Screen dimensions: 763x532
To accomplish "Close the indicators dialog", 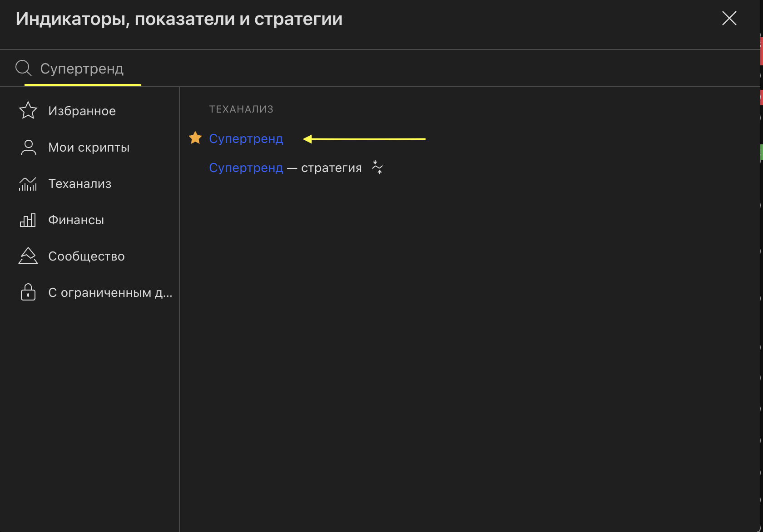I will click(729, 19).
